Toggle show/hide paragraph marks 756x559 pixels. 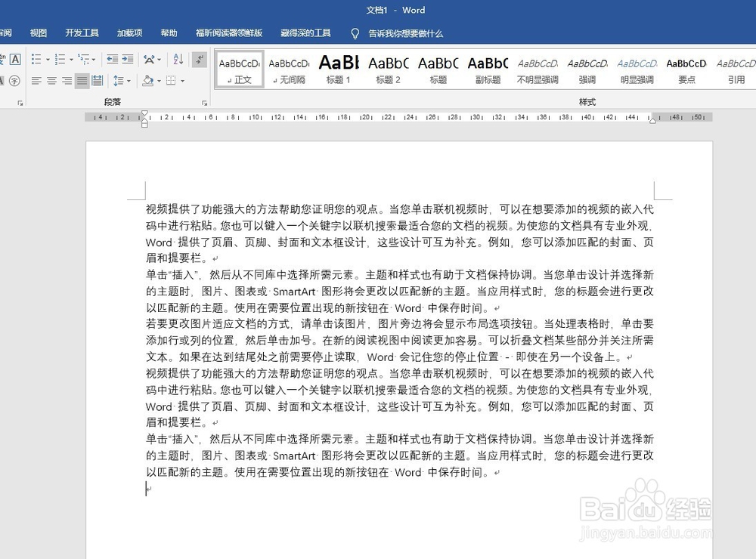pos(199,59)
